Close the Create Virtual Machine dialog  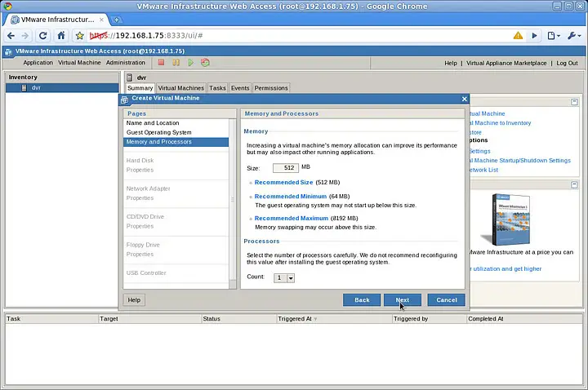[464, 99]
